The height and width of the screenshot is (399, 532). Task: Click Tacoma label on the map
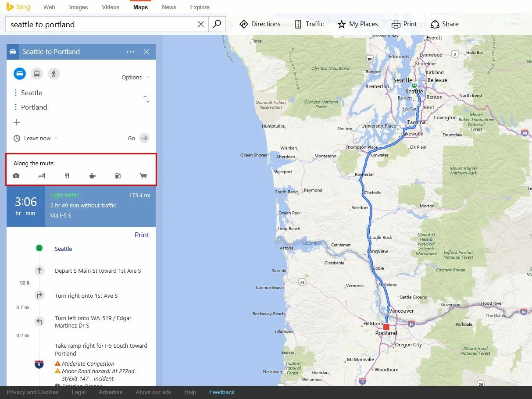point(416,122)
